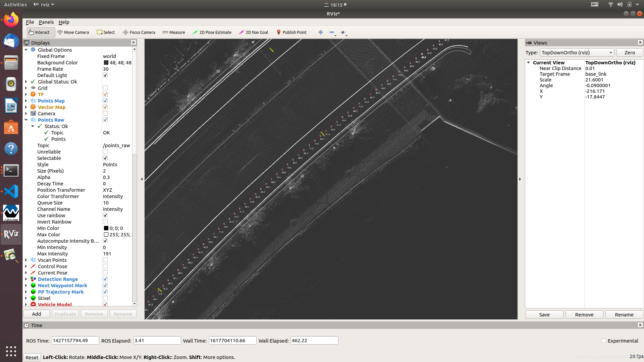Viewport: 644px width, 362px height.
Task: Click the Background Color swatch
Action: click(x=106, y=63)
